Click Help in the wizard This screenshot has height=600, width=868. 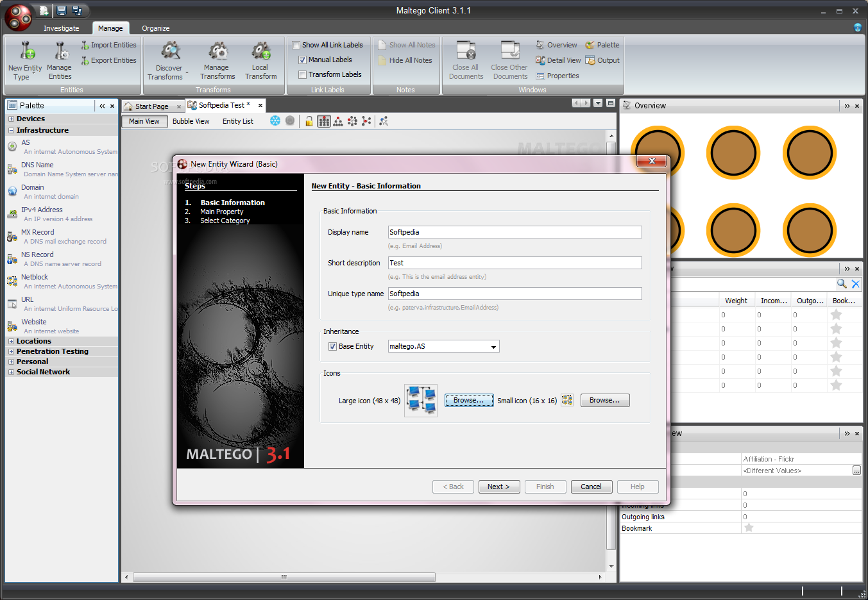pos(638,487)
